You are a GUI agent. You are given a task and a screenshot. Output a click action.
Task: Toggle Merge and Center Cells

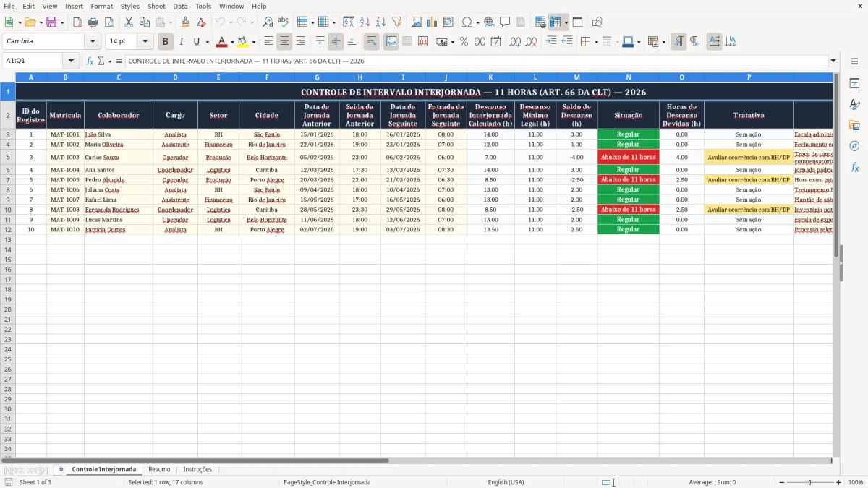click(391, 42)
